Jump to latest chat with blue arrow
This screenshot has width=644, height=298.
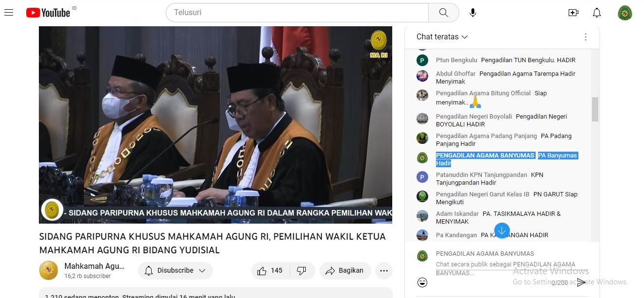pyautogui.click(x=502, y=230)
